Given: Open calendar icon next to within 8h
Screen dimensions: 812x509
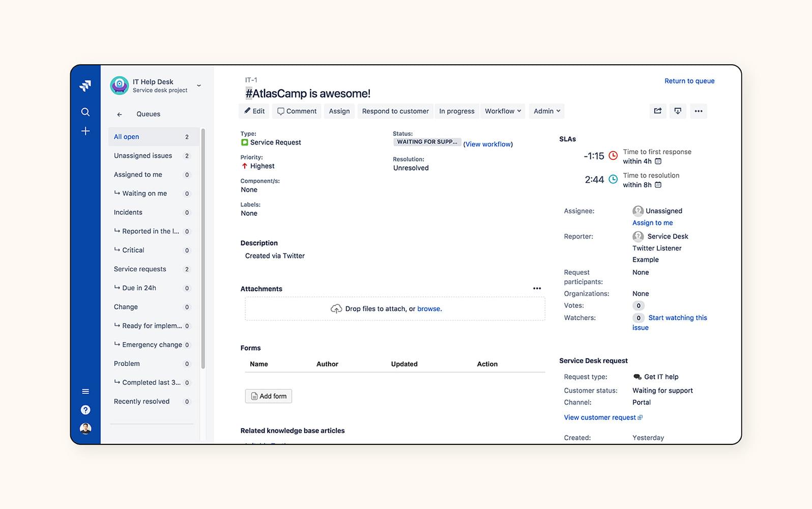Looking at the screenshot, I should point(658,185).
